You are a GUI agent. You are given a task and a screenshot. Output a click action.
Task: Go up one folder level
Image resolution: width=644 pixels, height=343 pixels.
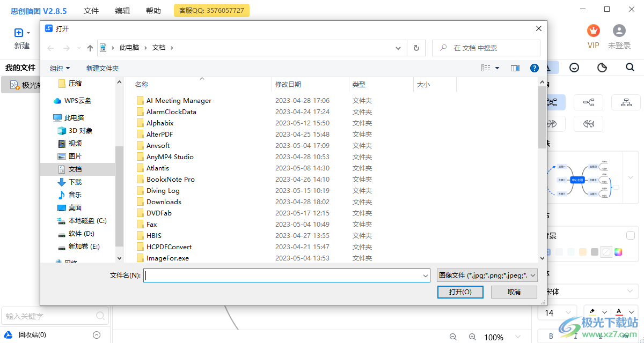(90, 48)
